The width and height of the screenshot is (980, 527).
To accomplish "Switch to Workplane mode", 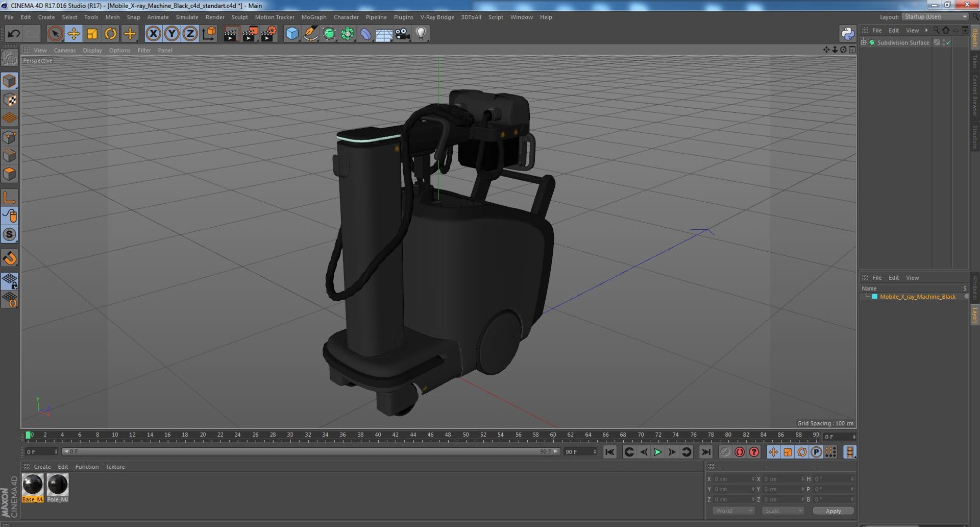I will click(x=9, y=118).
